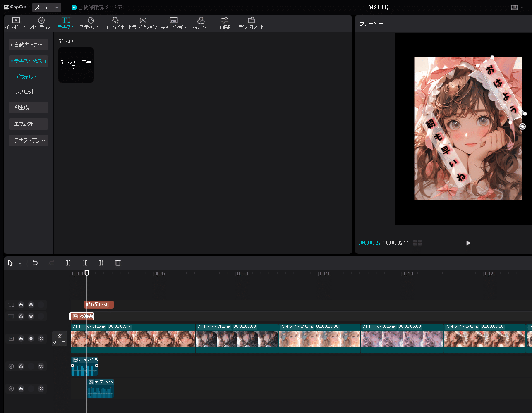Select the first audio clip with fade handles

click(x=84, y=366)
